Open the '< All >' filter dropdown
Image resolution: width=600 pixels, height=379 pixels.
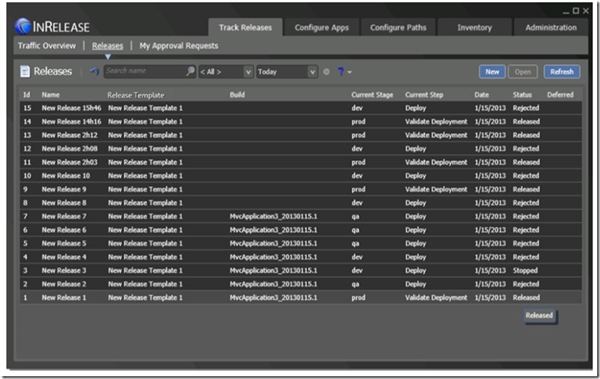pos(226,72)
